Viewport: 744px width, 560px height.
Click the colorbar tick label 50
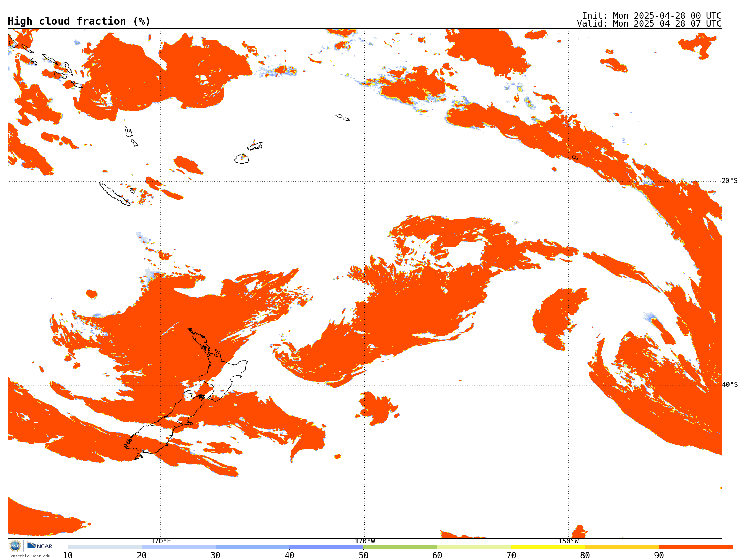click(x=363, y=556)
